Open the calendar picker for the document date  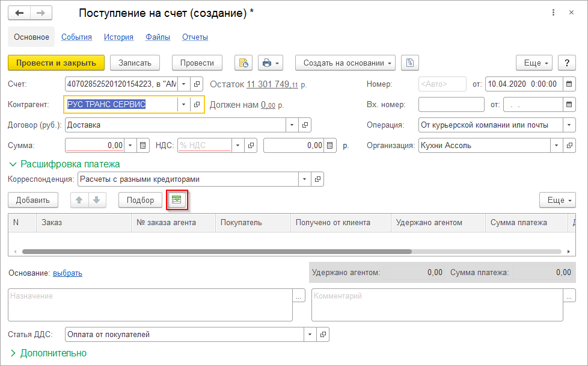[x=569, y=84]
